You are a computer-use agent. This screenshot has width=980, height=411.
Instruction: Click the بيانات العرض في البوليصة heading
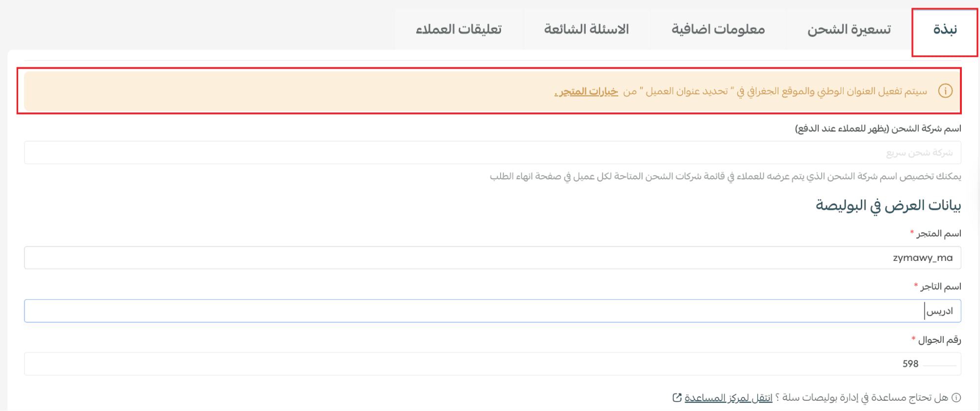(888, 205)
